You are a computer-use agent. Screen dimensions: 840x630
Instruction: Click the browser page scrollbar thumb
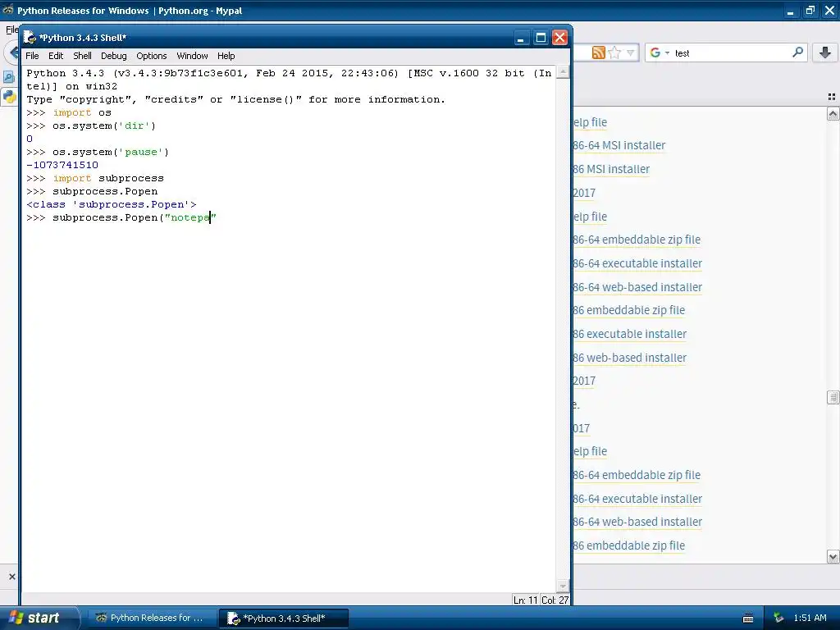[833, 397]
